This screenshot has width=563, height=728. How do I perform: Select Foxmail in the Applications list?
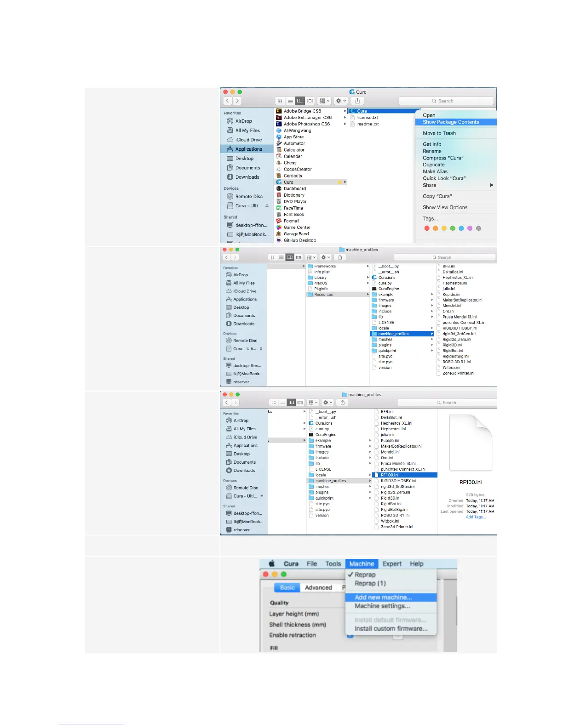click(291, 221)
